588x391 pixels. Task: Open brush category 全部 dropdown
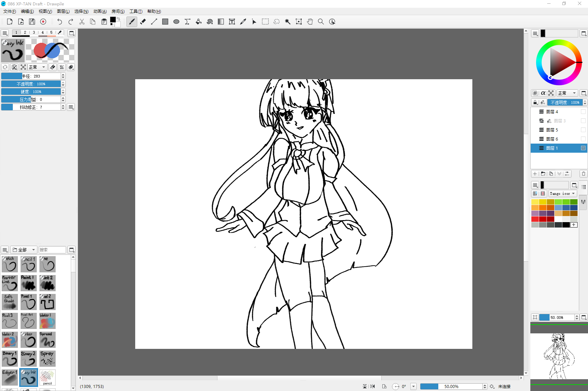point(24,250)
